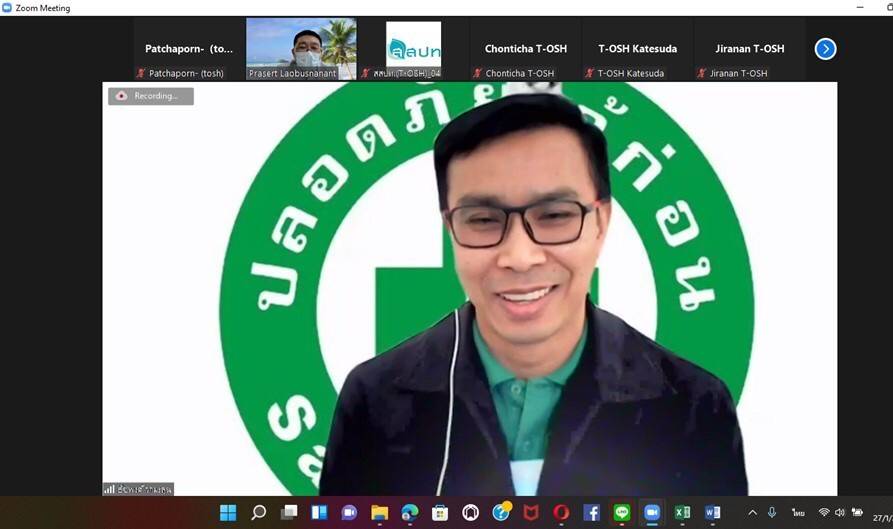Open Microsoft Store from the taskbar
The width and height of the screenshot is (893, 529).
pyautogui.click(x=440, y=512)
